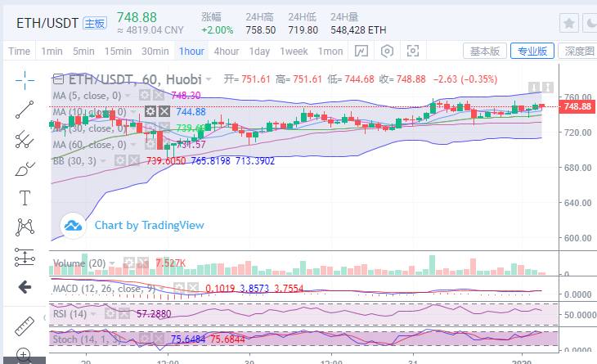Click the +2.00% change value
The image size is (597, 364).
coord(217,30)
